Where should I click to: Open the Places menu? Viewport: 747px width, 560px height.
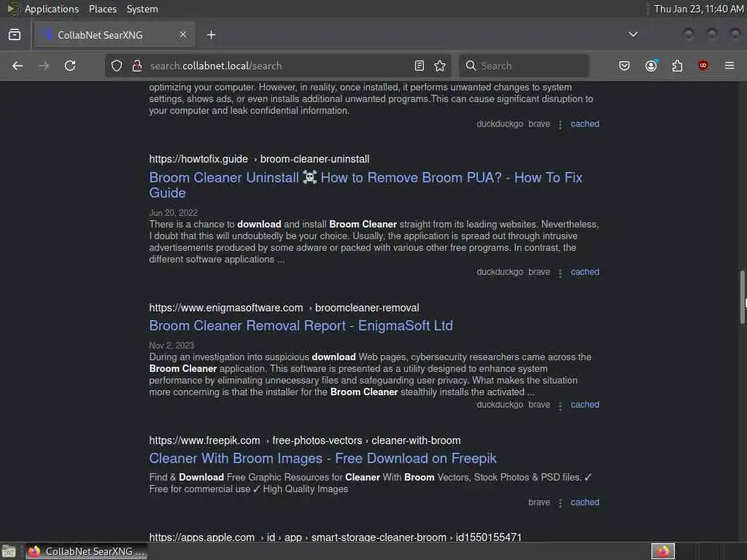102,9
